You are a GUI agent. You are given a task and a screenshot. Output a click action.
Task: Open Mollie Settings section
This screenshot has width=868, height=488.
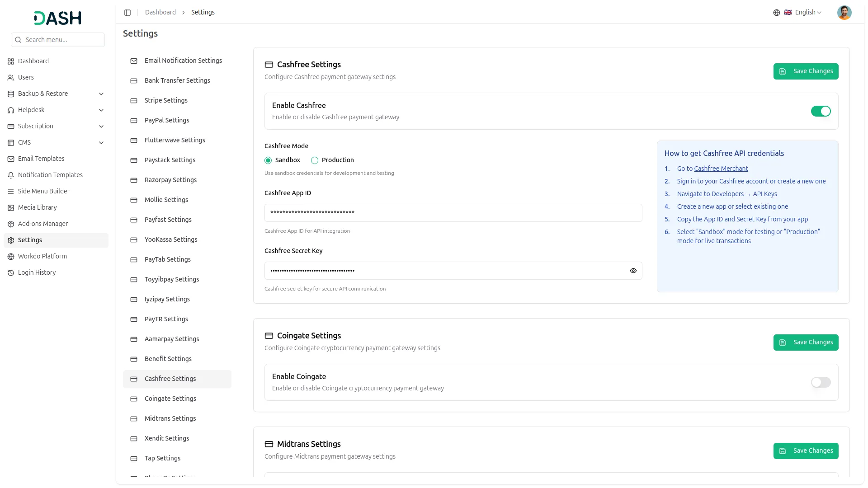click(x=177, y=200)
